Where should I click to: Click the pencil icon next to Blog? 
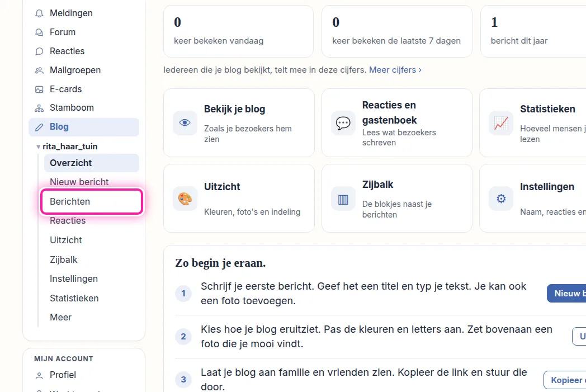(39, 127)
